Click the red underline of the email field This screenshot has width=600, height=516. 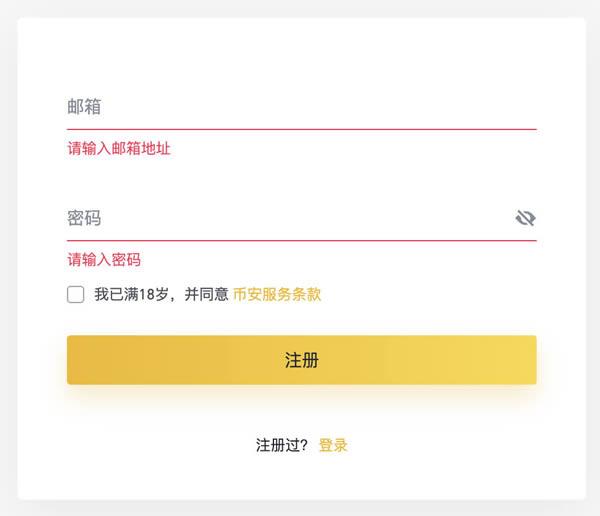point(301,129)
